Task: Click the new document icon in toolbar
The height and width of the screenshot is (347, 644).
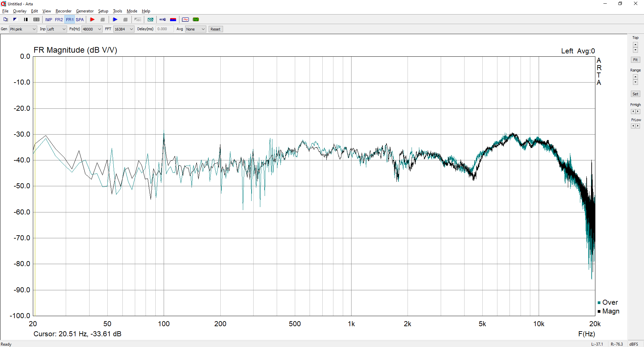Action: pyautogui.click(x=5, y=19)
